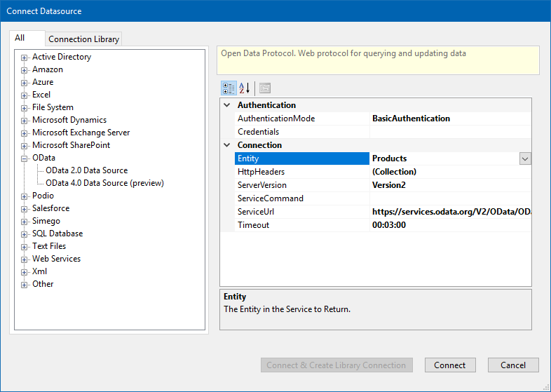Click the empty ServiceCommand value field

[451, 198]
